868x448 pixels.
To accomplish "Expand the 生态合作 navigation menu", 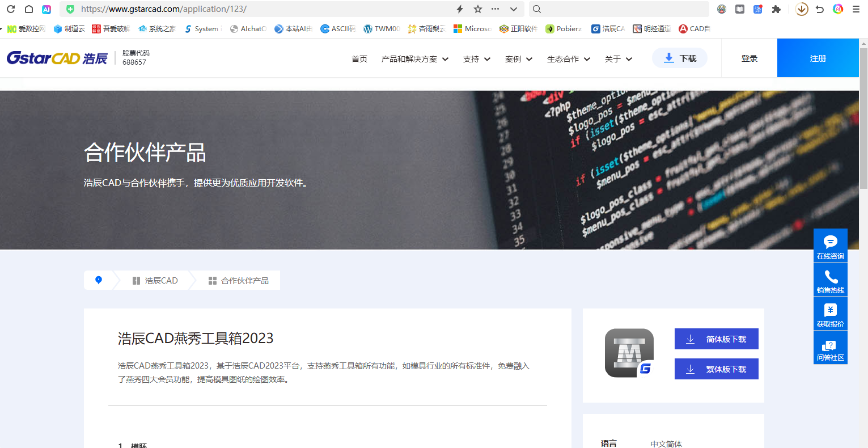I will click(569, 59).
